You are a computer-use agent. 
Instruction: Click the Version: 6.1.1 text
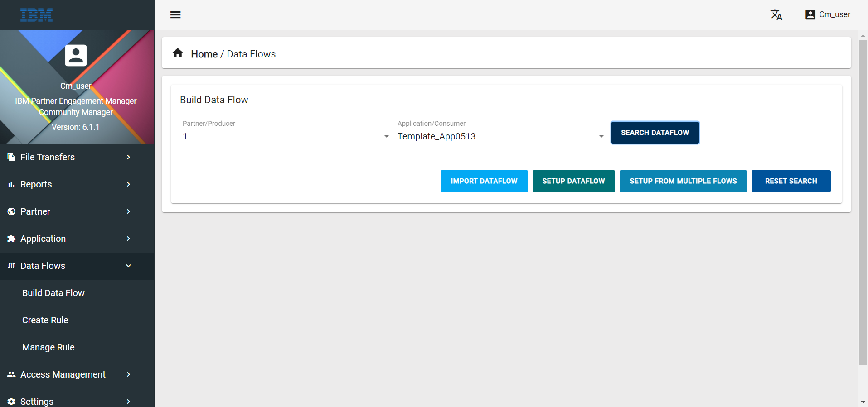[76, 127]
